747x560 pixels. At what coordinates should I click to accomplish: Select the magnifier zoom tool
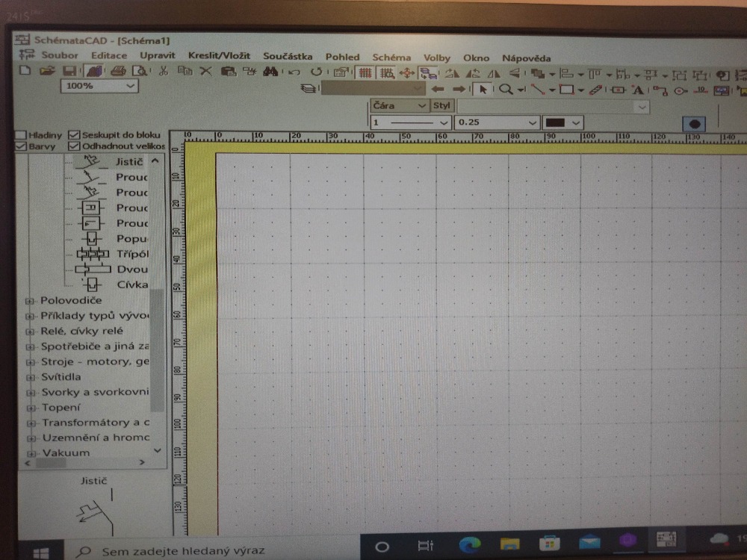506,89
